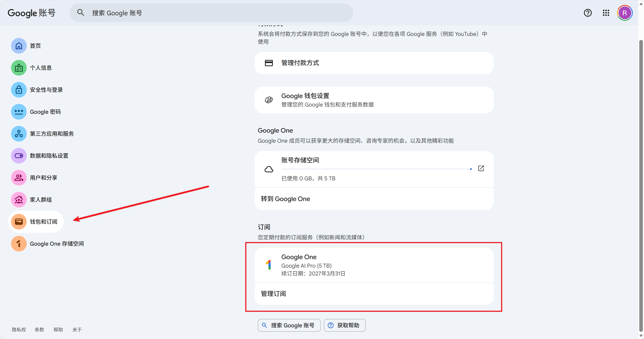This screenshot has width=644, height=339.
Task: Open the 账号存储空间 card
Action: (374, 169)
